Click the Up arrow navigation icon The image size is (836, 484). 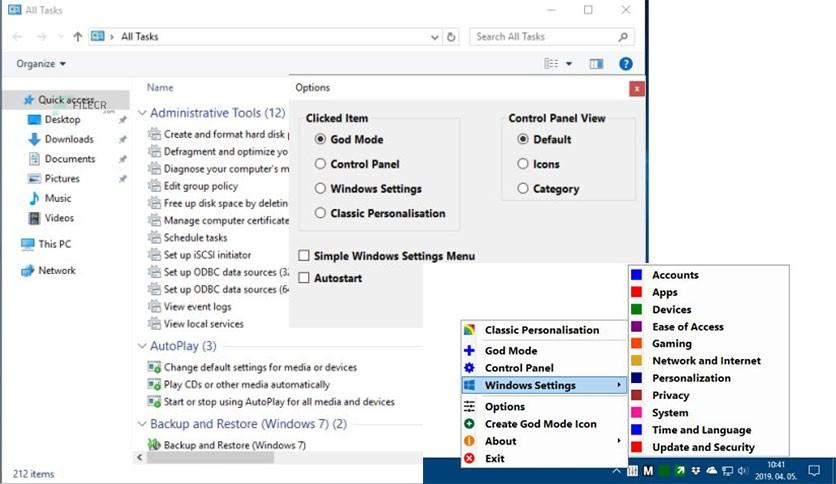coord(78,37)
